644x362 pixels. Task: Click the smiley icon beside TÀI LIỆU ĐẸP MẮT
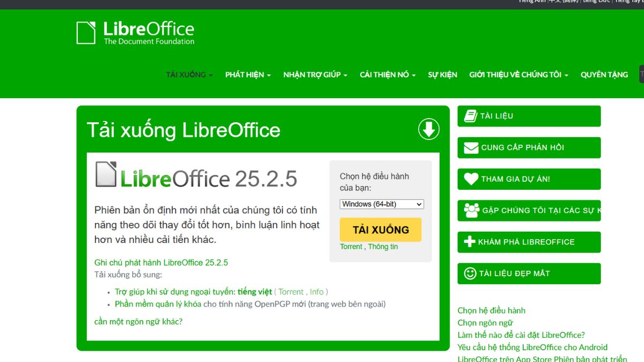(x=470, y=274)
